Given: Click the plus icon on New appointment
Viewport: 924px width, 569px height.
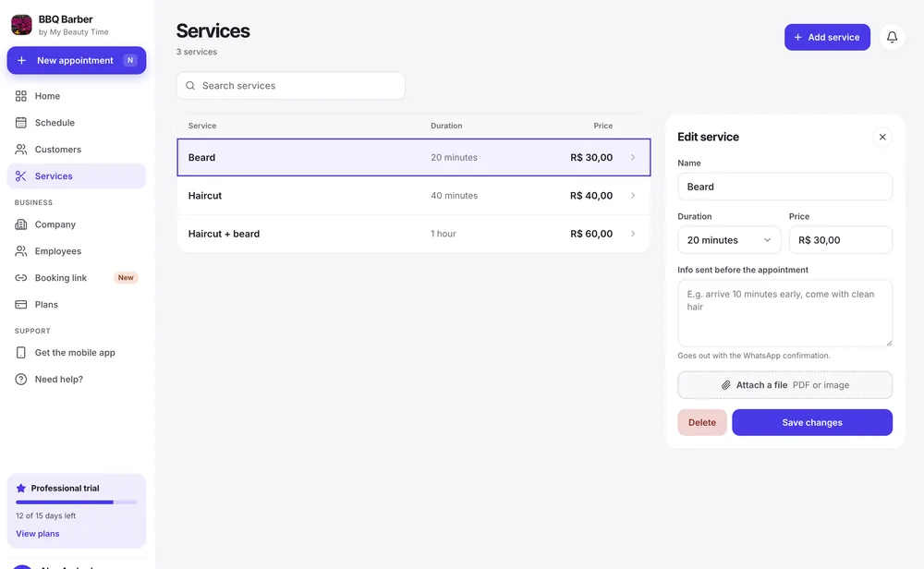Looking at the screenshot, I should point(22,60).
